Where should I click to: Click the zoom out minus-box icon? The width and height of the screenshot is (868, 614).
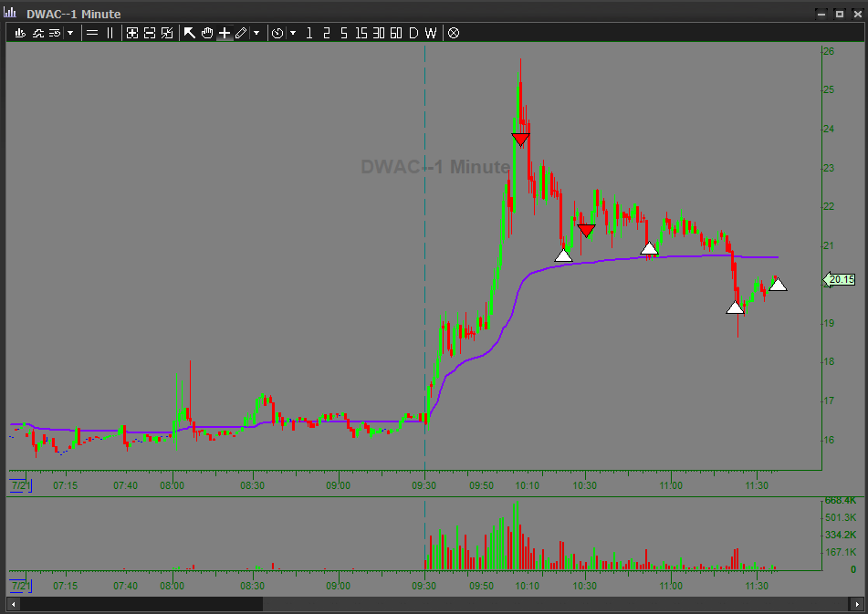click(x=150, y=33)
